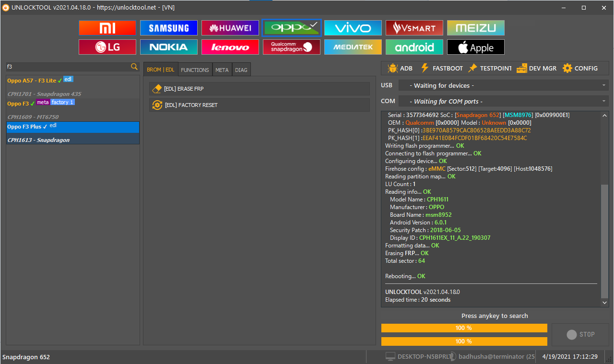
Task: Click the Dev Mgr toolbox icon
Action: point(522,68)
